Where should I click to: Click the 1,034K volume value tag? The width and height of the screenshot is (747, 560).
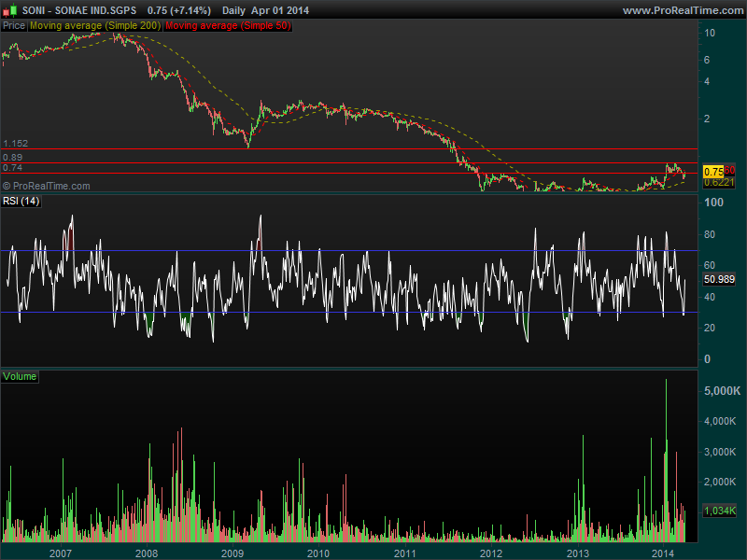(719, 511)
